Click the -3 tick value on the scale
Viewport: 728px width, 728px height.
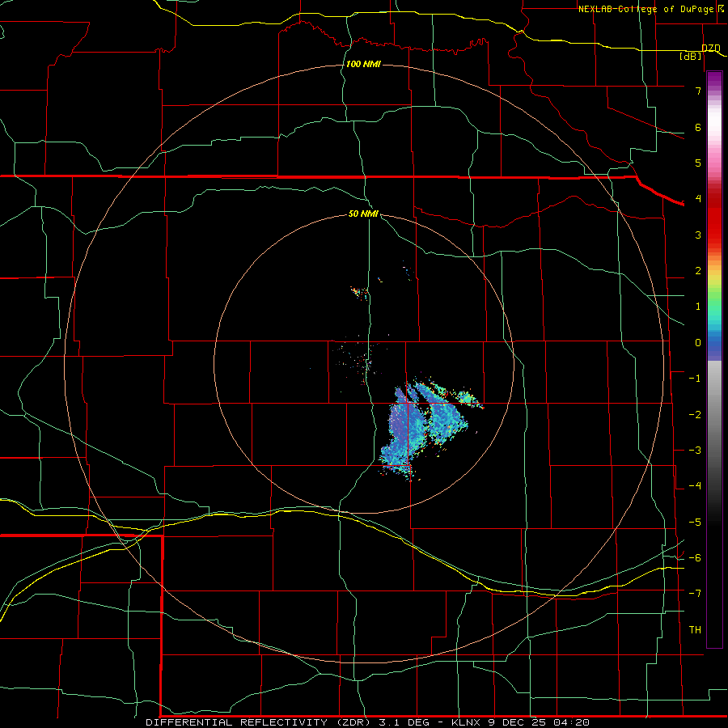[x=695, y=451]
